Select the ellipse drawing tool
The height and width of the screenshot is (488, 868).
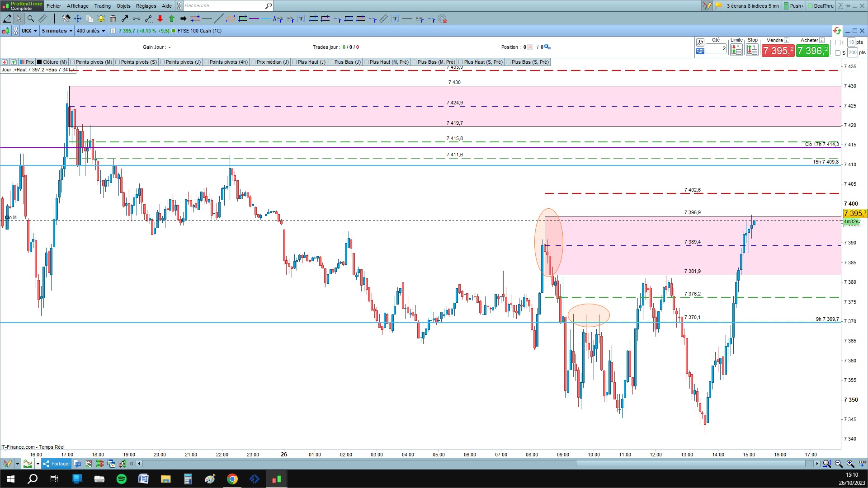point(231,19)
